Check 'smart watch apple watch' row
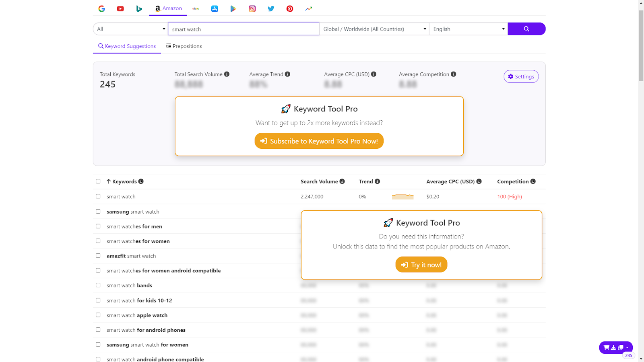The image size is (644, 362). [x=98, y=315]
